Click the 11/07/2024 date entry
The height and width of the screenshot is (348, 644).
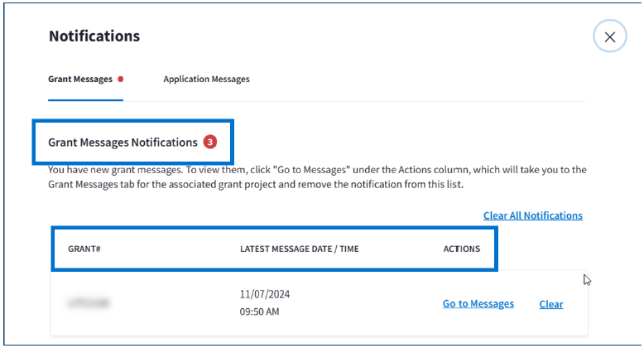click(x=265, y=294)
